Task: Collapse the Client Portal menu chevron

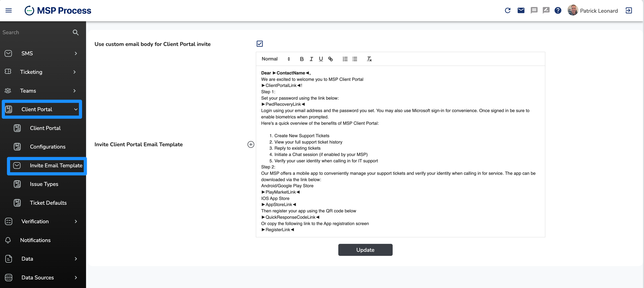Action: [x=76, y=109]
